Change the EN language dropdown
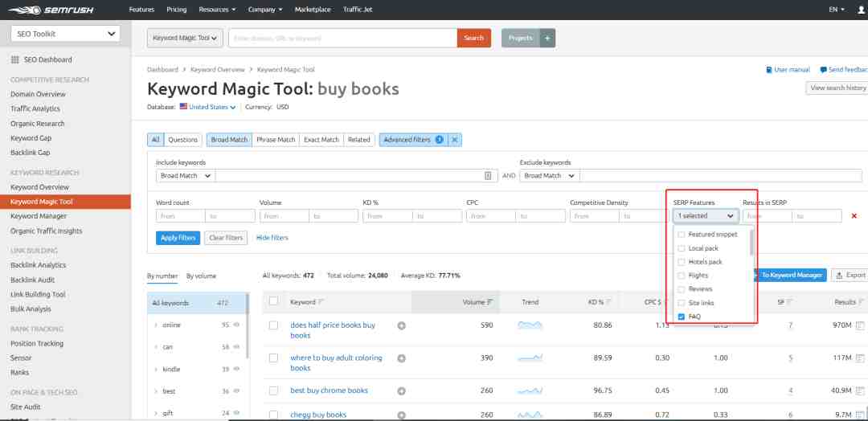 (x=837, y=10)
